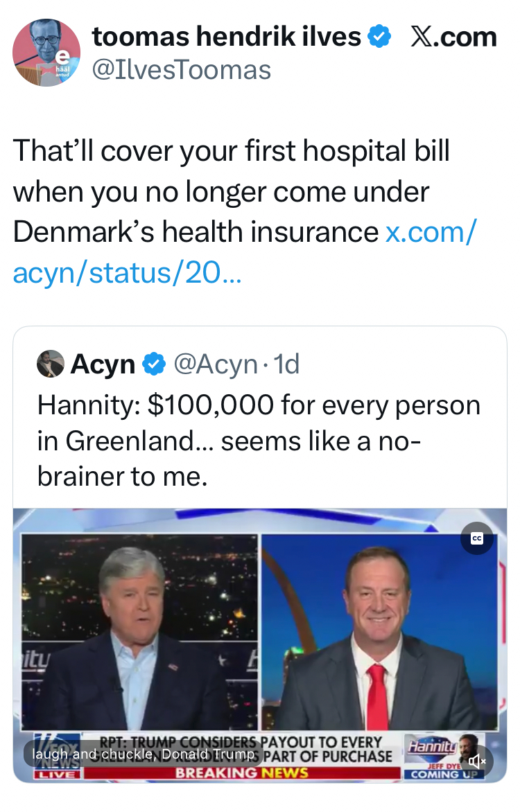This screenshot has width=520, height=812.
Task: Open the Acyn display name
Action: pos(103,364)
